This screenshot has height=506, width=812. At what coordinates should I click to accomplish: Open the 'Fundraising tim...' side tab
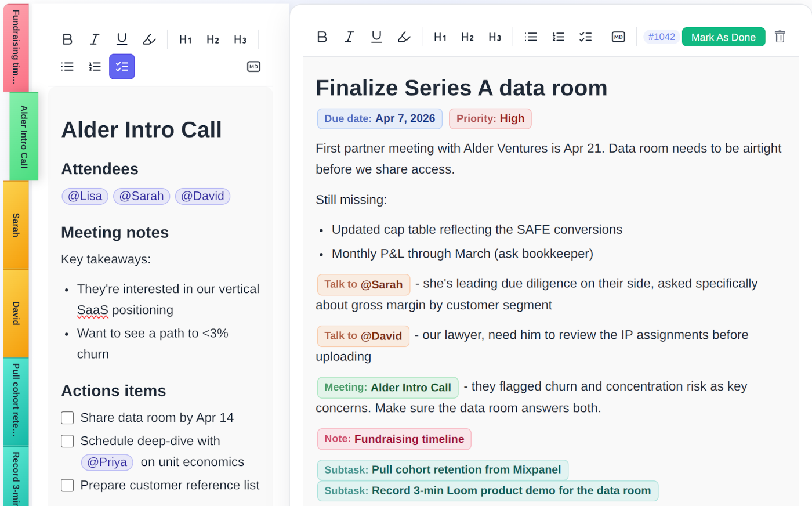click(x=16, y=48)
